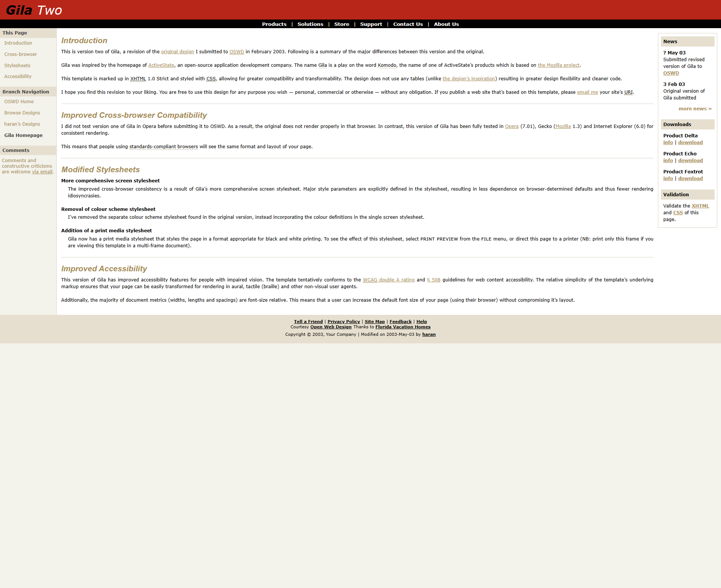Viewport: 721px width, 588px height.
Task: Go to the Store section
Action: pyautogui.click(x=342, y=24)
